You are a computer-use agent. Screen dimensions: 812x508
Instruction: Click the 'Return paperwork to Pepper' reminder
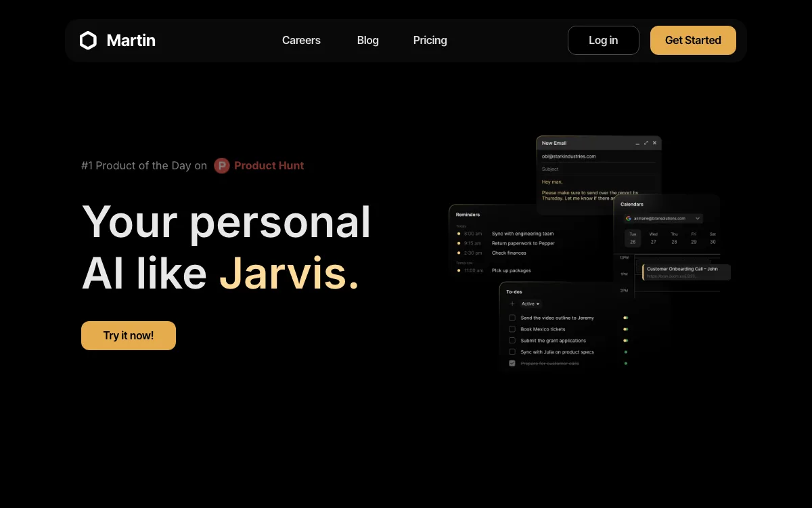click(x=523, y=243)
